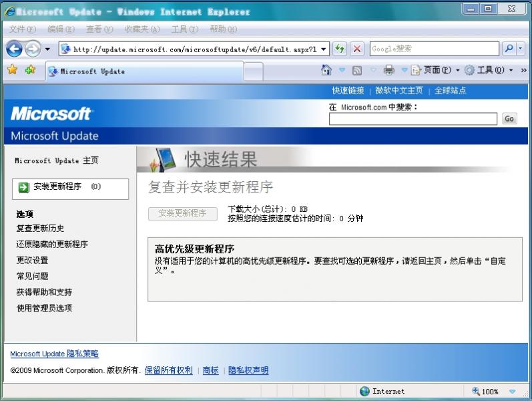Open the 工具(O) toolbar menu
This screenshot has height=401, width=532.
pos(489,70)
